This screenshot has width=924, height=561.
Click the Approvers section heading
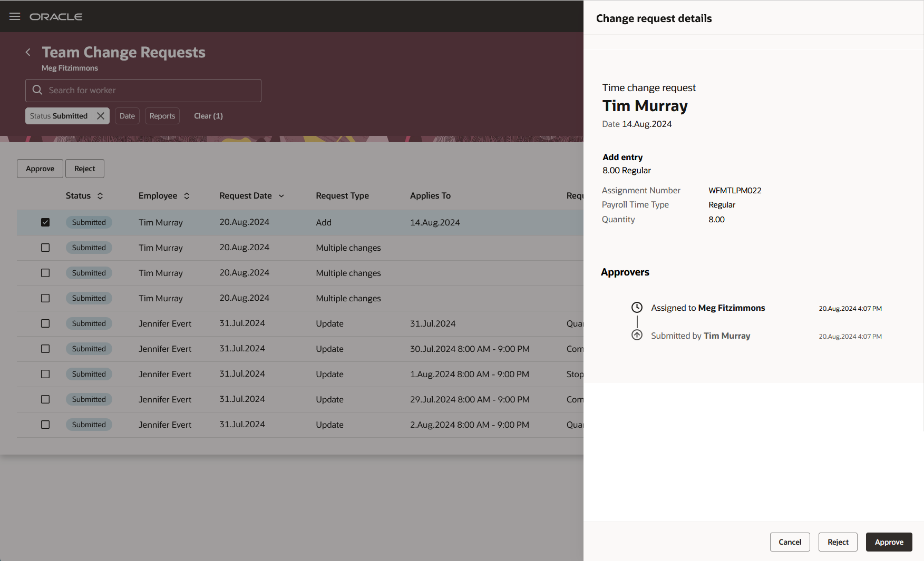click(x=625, y=272)
